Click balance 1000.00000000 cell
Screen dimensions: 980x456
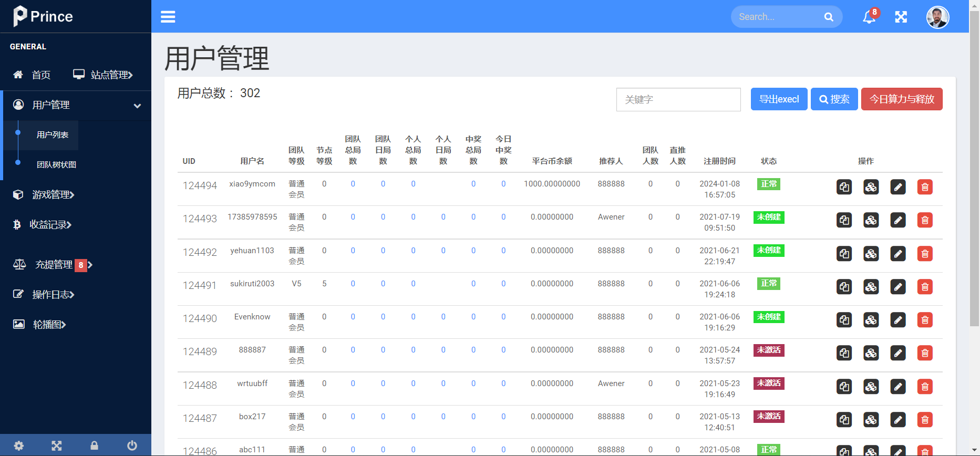tap(552, 184)
